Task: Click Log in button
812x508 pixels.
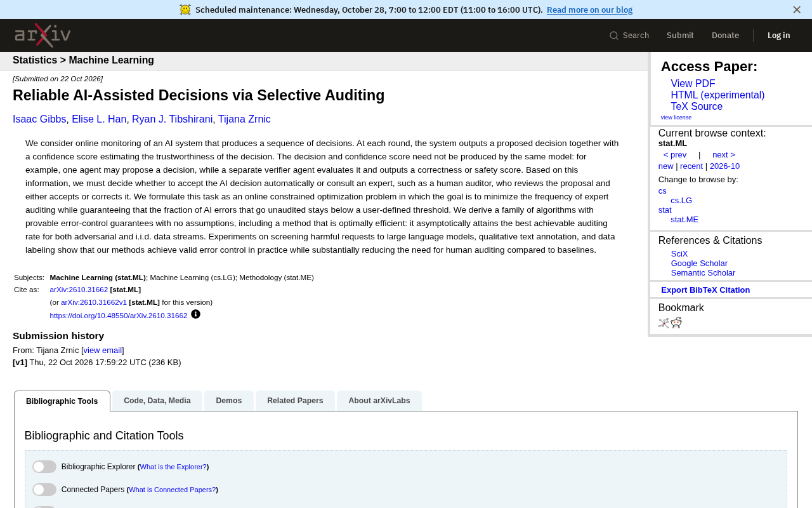Action: (779, 36)
